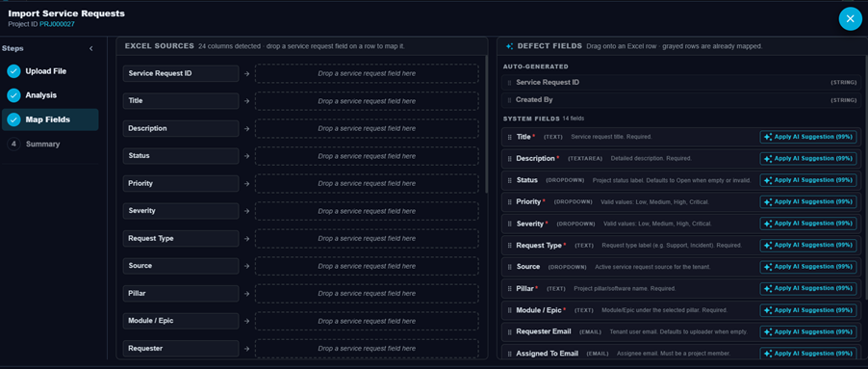Select the Request Type Excel source column
Screen dimensions: 868x369
click(x=181, y=238)
